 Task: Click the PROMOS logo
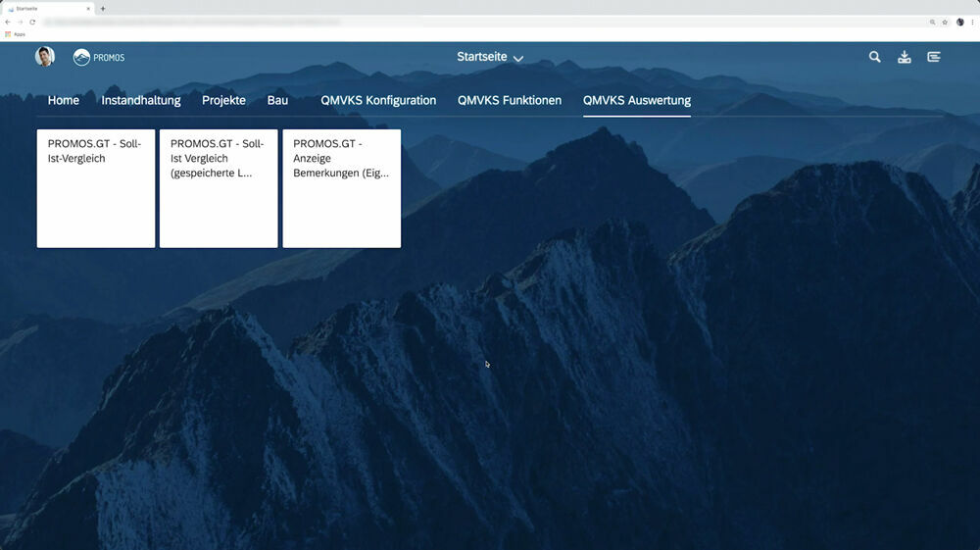(x=99, y=57)
